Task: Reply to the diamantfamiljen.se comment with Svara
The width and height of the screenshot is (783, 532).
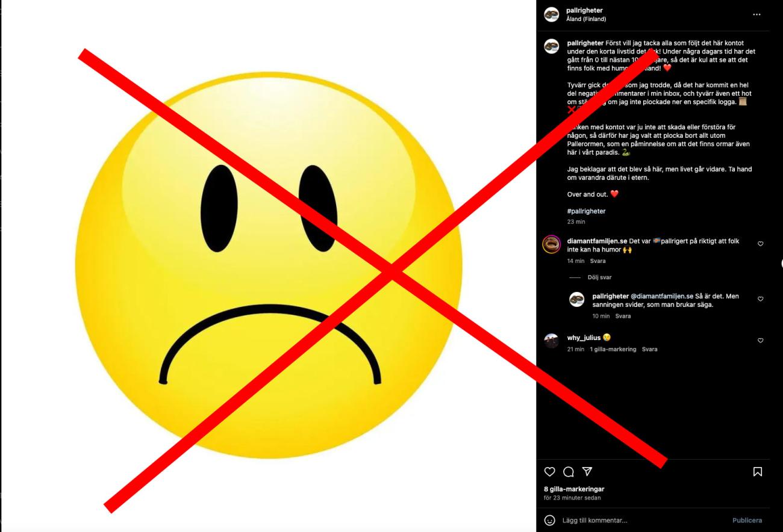Action: tap(597, 261)
